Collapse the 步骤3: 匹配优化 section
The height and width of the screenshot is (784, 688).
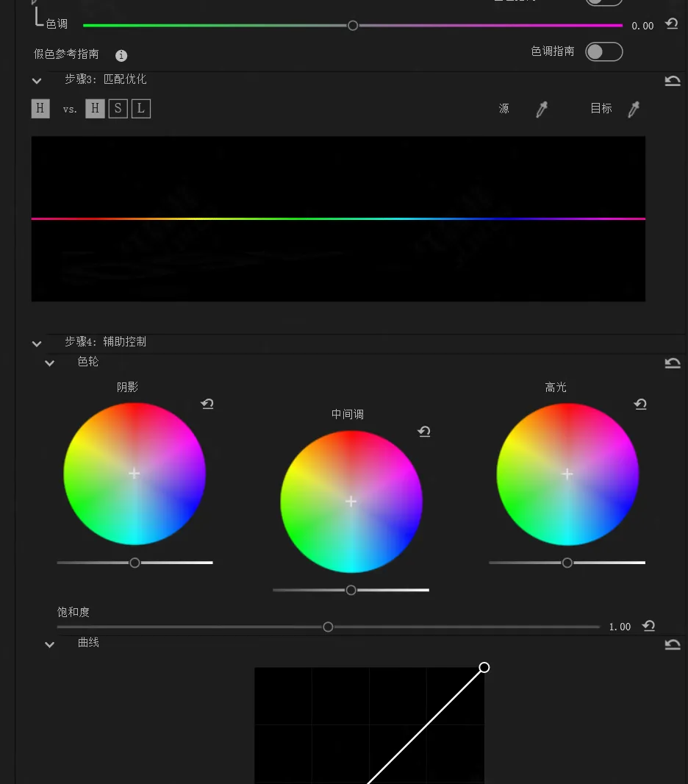coord(37,80)
